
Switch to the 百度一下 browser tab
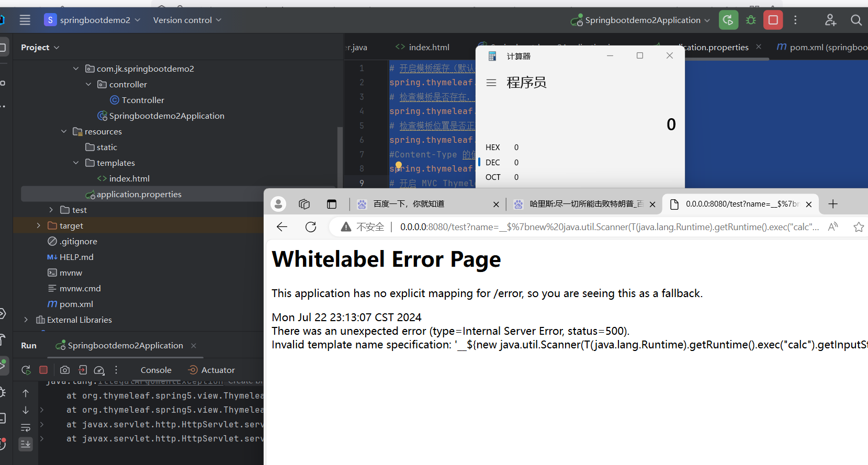point(427,204)
